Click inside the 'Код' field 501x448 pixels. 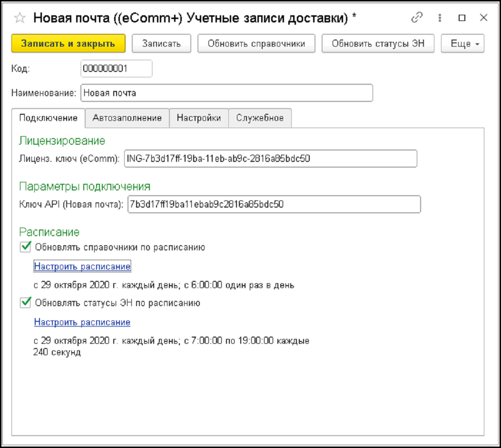pyautogui.click(x=117, y=69)
